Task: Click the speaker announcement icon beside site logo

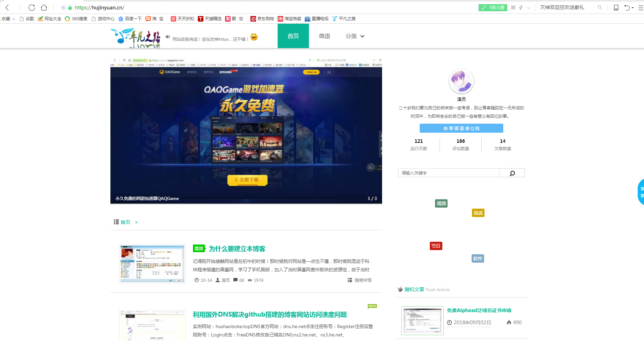Action: (x=168, y=37)
